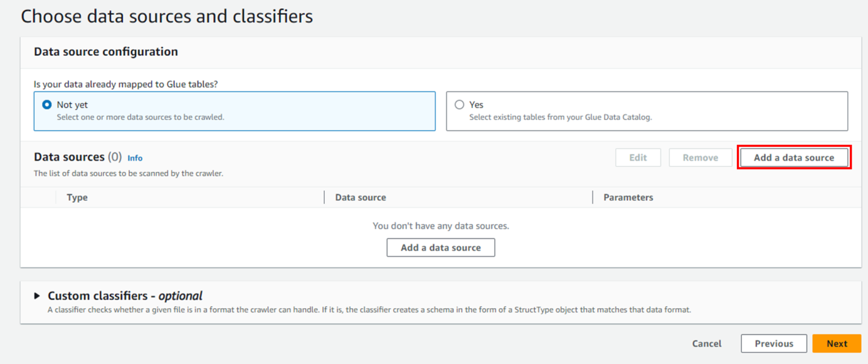
Task: Select the "Not yet" radio button
Action: 47,105
